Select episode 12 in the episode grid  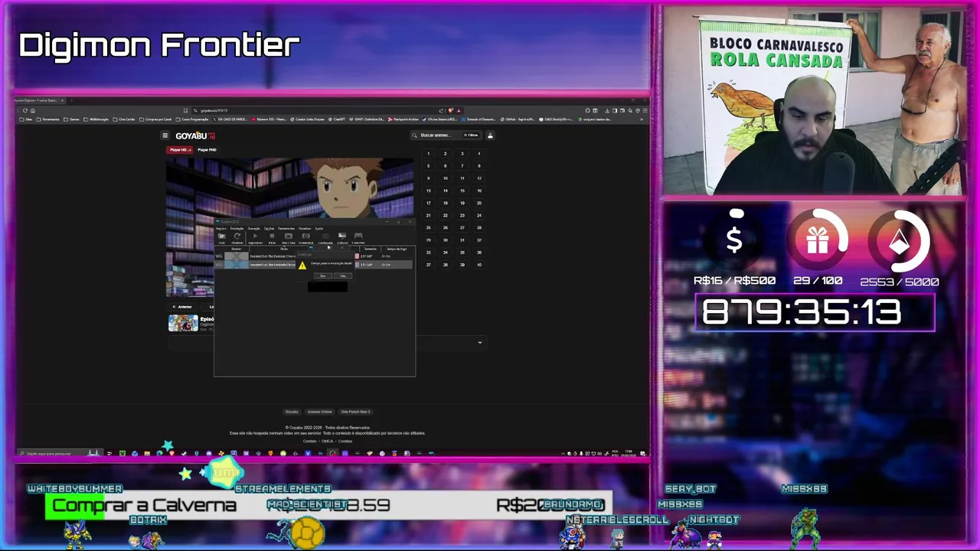[x=479, y=178]
